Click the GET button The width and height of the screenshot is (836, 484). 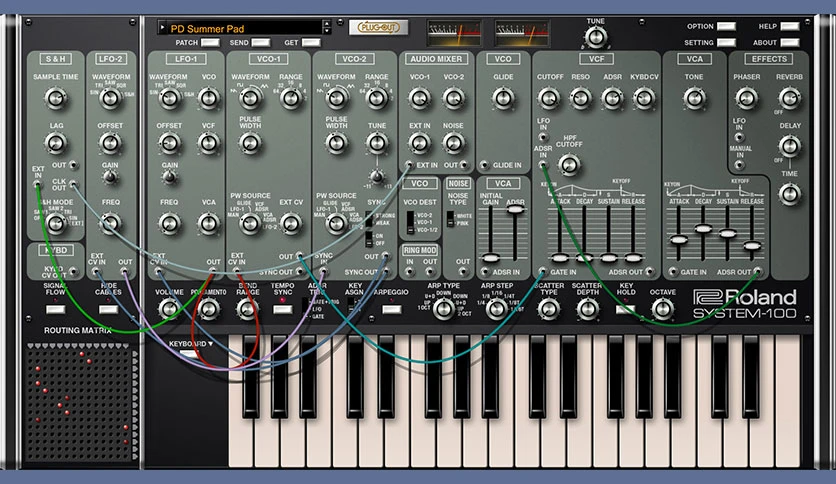[x=311, y=43]
